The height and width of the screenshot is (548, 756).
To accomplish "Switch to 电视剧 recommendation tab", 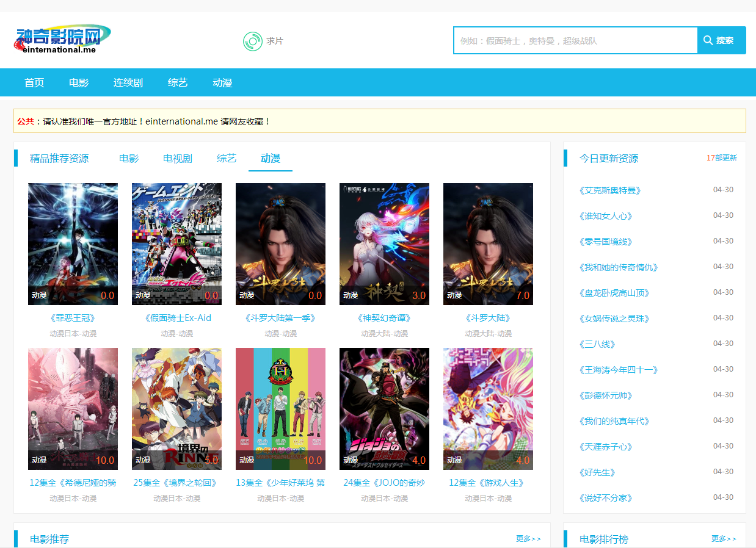I will coord(178,159).
